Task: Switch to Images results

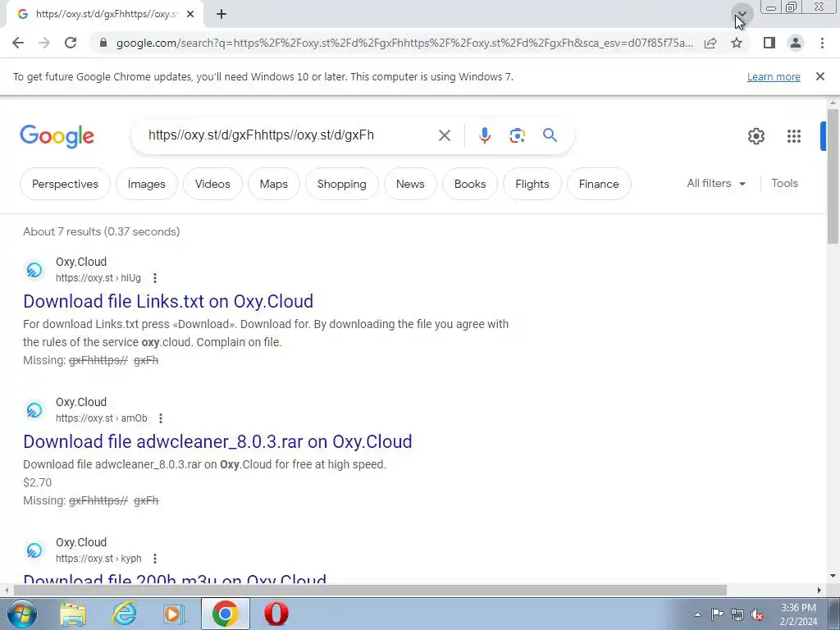Action: pos(146,184)
